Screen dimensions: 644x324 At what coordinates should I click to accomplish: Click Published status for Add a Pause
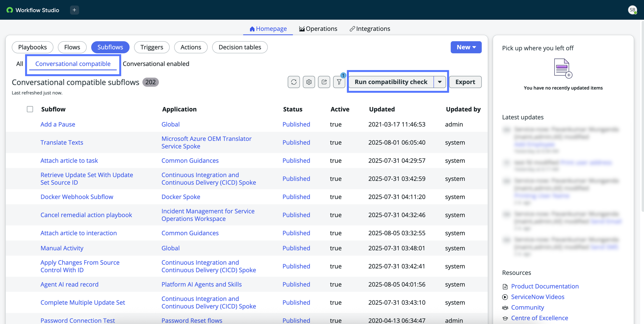(296, 125)
